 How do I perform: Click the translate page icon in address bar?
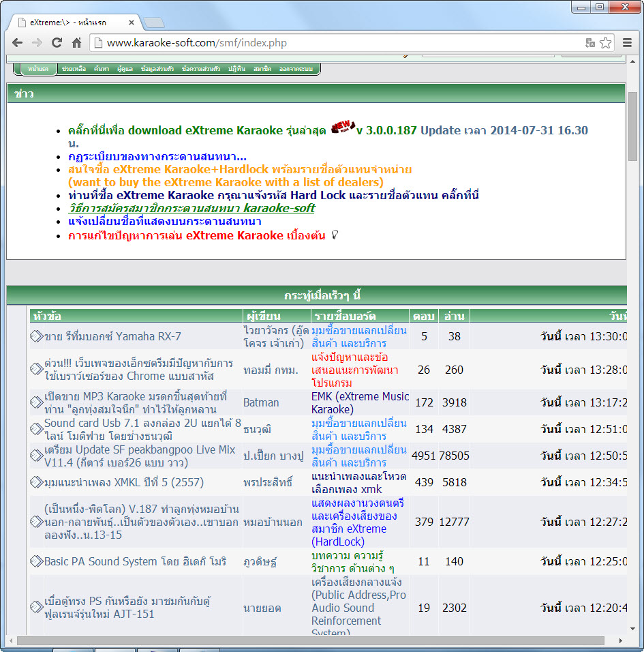pyautogui.click(x=590, y=43)
